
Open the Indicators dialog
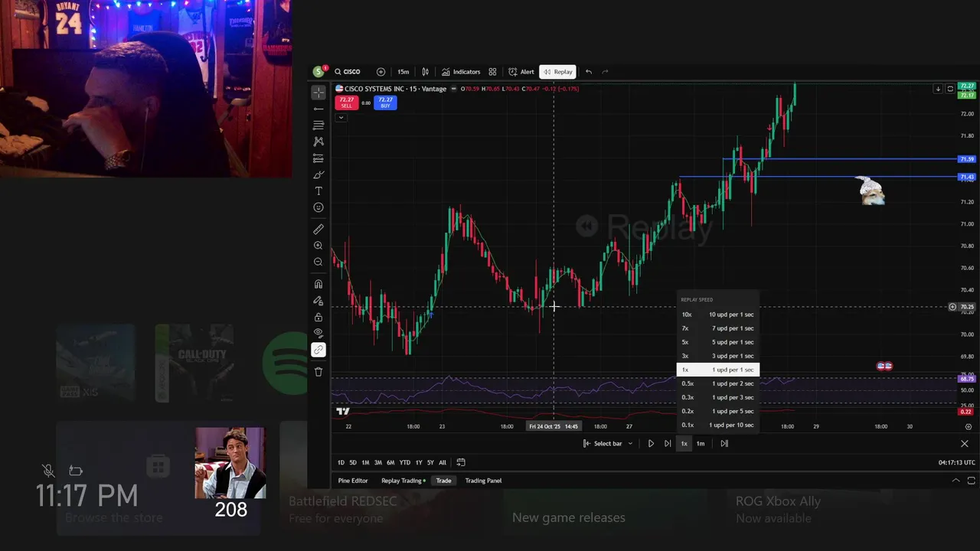click(x=461, y=72)
